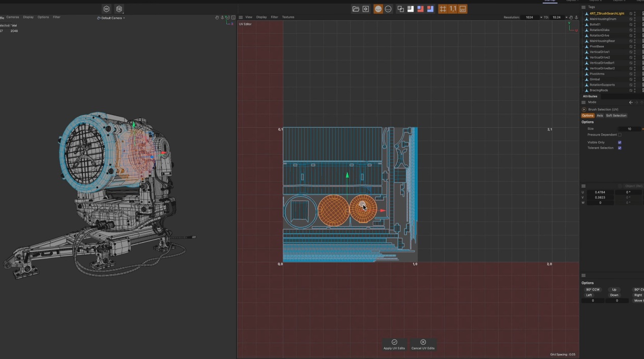
Task: Click the Up button in Options
Action: pyautogui.click(x=614, y=290)
